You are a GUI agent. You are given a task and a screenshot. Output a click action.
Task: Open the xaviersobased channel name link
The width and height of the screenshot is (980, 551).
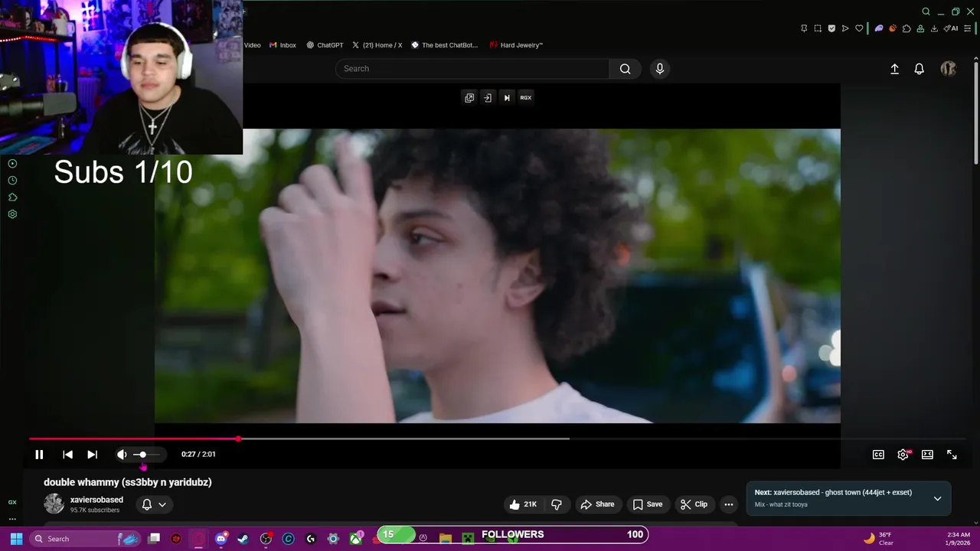tap(96, 500)
